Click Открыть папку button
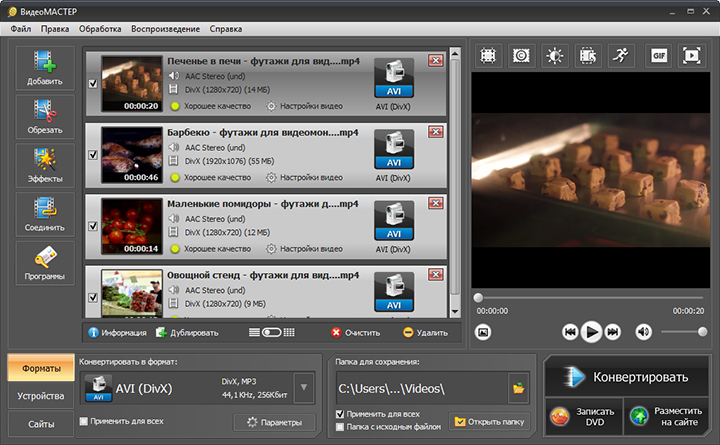This screenshot has width=720, height=445. point(489,421)
